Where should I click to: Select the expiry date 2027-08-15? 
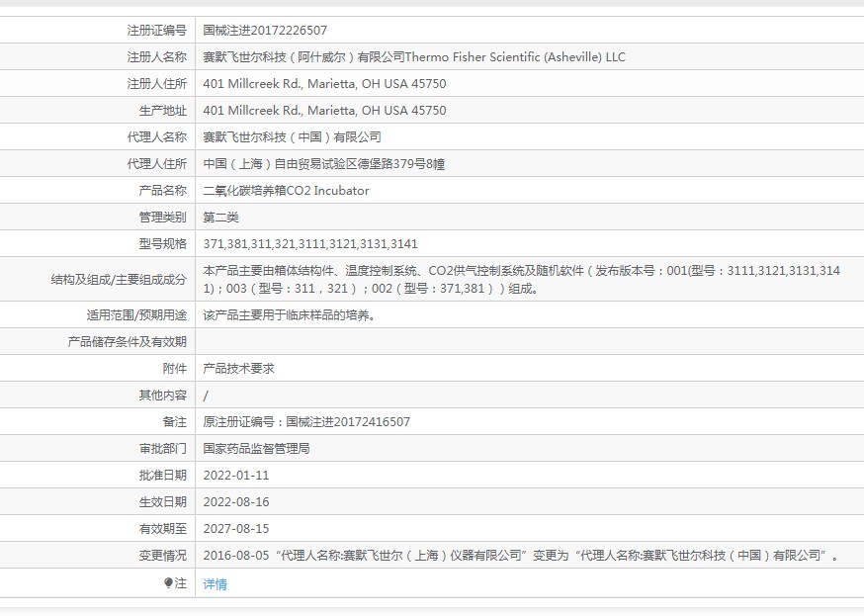(x=236, y=529)
